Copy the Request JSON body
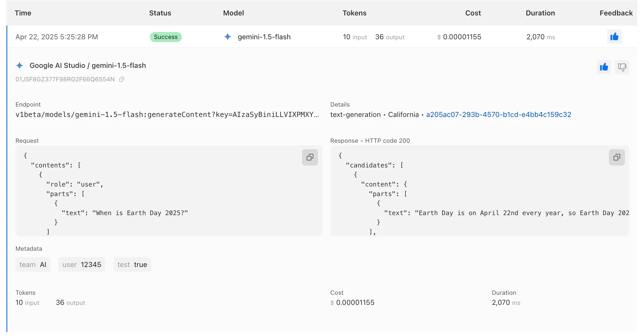Screen dimensions: 644x336 [x=310, y=157]
